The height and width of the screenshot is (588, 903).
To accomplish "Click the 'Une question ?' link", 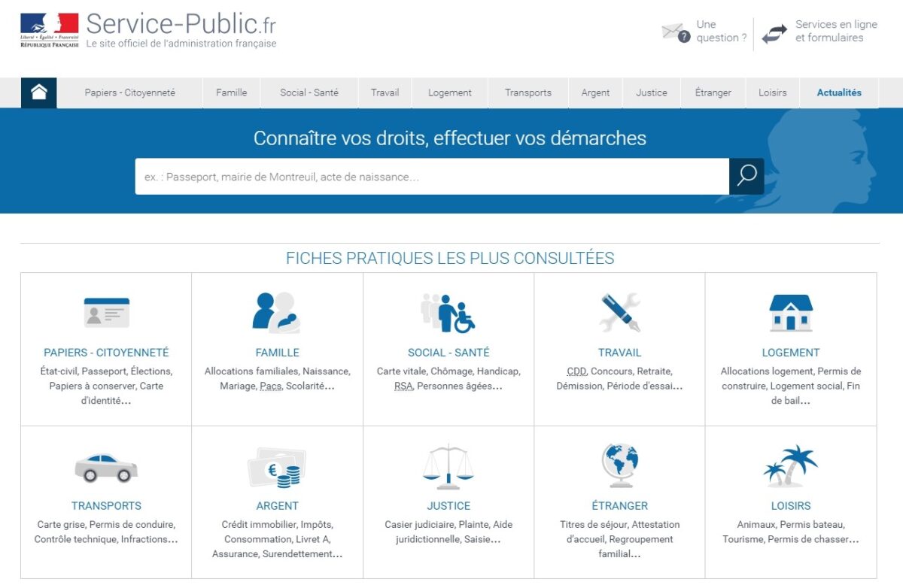I will (x=722, y=32).
